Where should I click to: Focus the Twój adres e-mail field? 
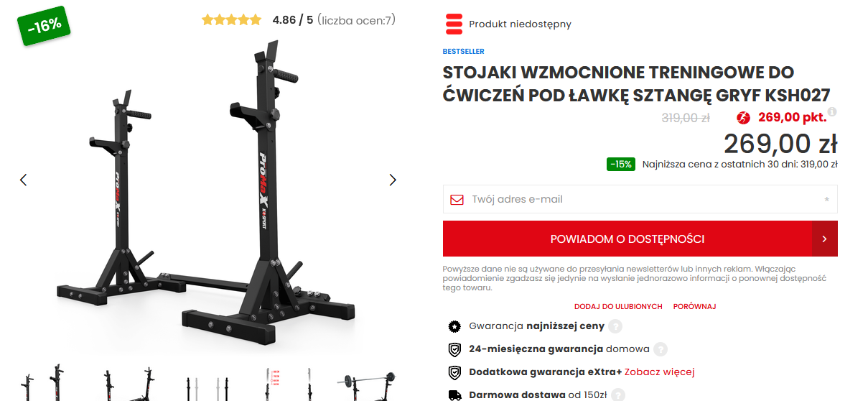(x=640, y=199)
